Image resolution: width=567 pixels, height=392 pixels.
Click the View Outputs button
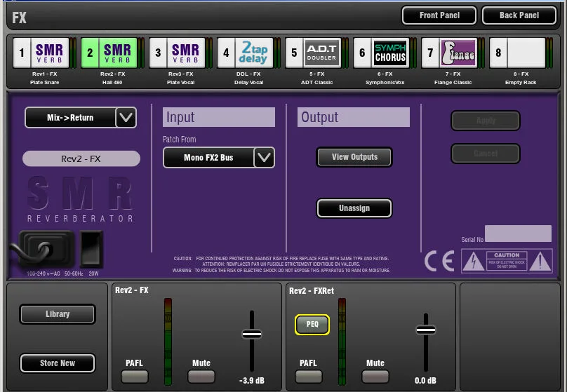point(354,157)
